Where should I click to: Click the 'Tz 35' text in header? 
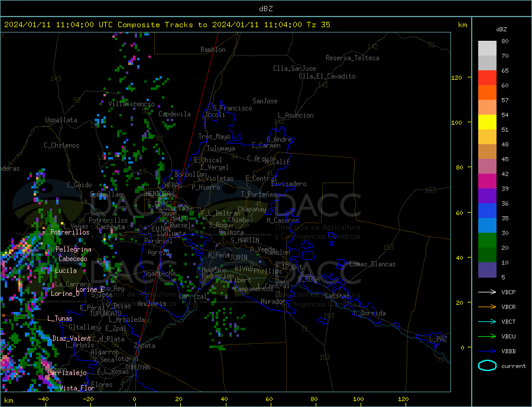[318, 25]
